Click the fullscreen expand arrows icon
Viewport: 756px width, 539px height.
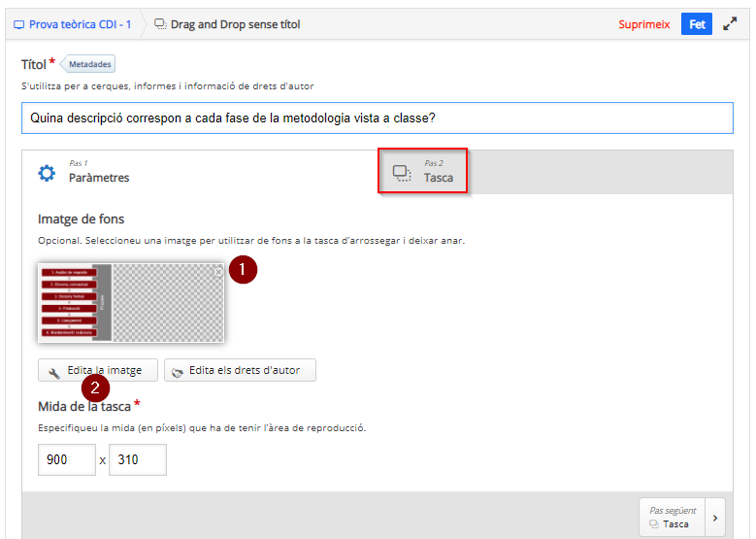pos(730,23)
